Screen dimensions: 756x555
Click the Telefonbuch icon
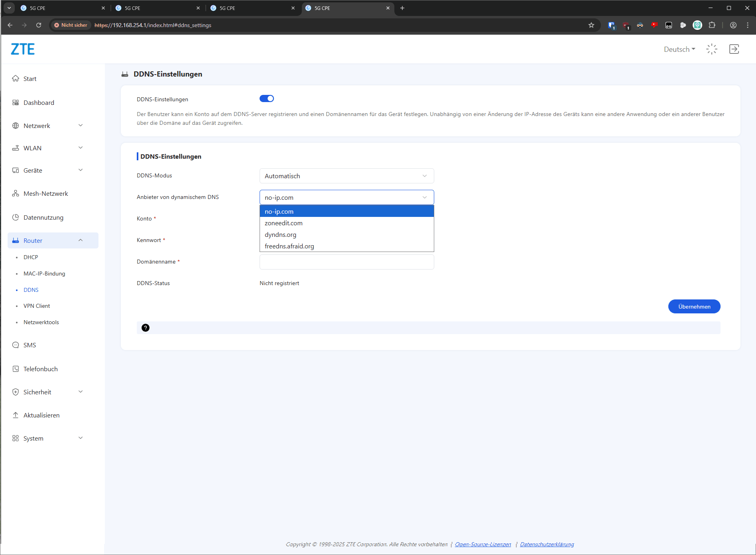click(x=16, y=369)
